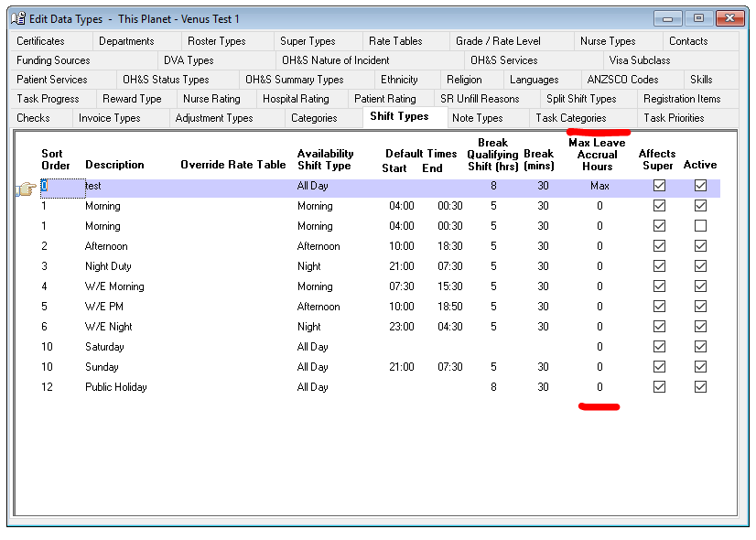Toggle Active for the Public Holiday row
The image size is (756, 540).
(700, 386)
